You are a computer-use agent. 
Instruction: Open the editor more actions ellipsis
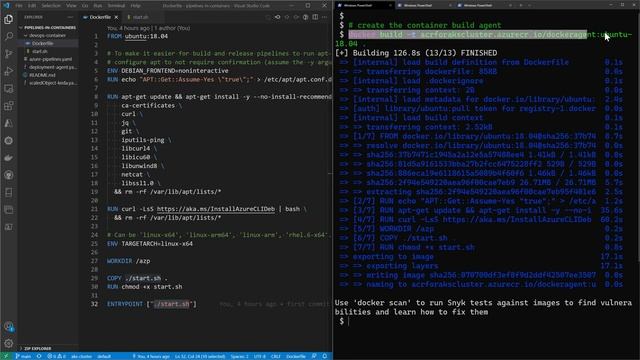pyautogui.click(x=324, y=17)
